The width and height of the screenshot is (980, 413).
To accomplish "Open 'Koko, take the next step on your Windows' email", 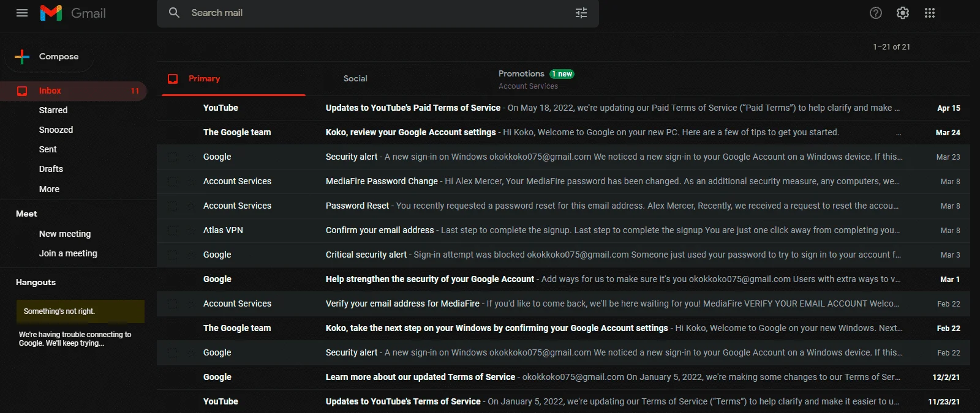I will pos(563,328).
